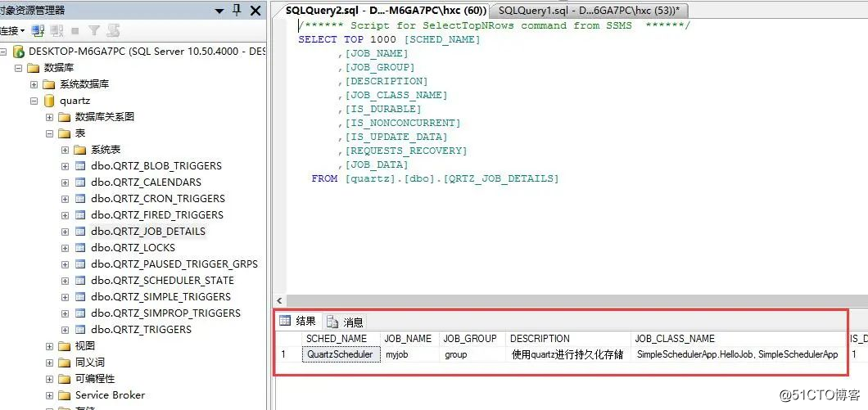Select the SimpleSchedulerApp.HelloJob cell
Image resolution: width=868 pixels, height=410 pixels.
[x=739, y=354]
